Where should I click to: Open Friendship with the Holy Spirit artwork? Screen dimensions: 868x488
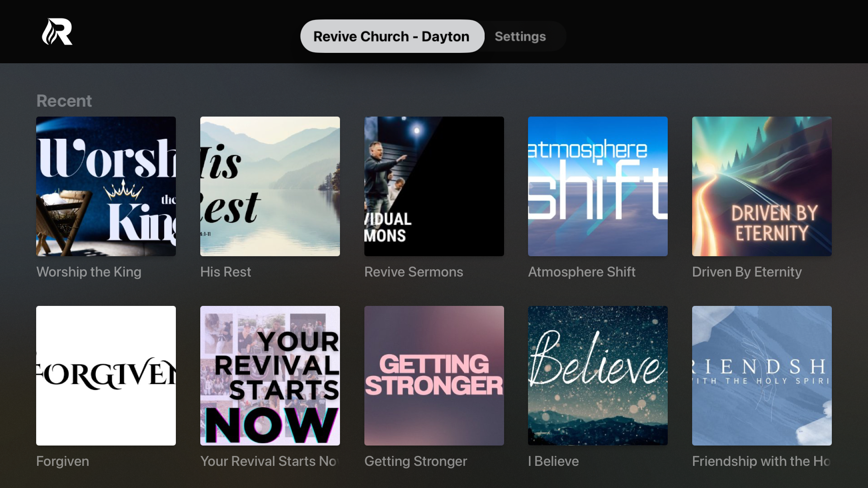click(762, 375)
